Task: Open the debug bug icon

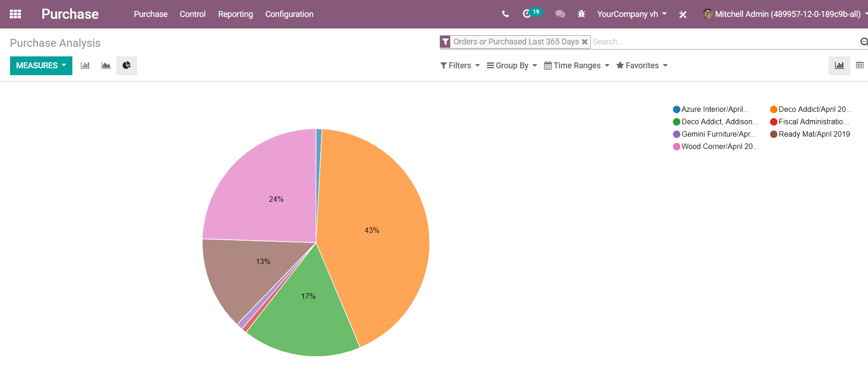Action: point(581,14)
